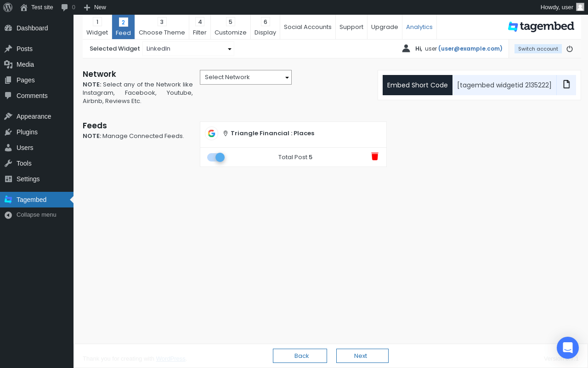
Task: Click the location pin icon on feed
Action: pos(226,133)
